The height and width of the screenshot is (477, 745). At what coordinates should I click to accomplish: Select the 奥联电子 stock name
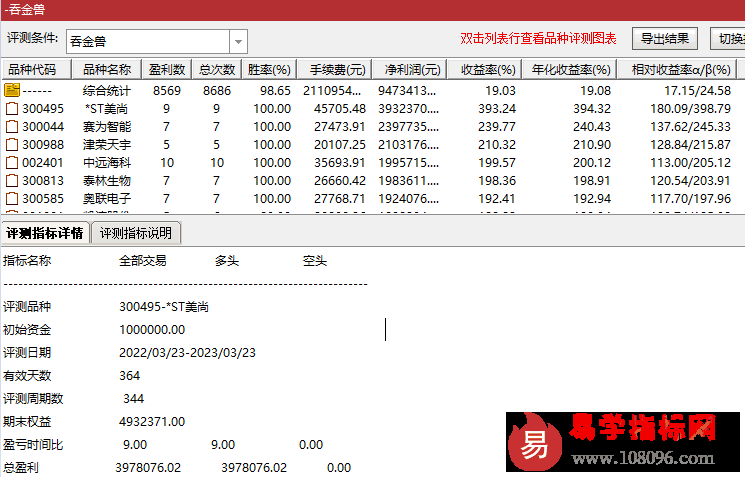[107, 199]
